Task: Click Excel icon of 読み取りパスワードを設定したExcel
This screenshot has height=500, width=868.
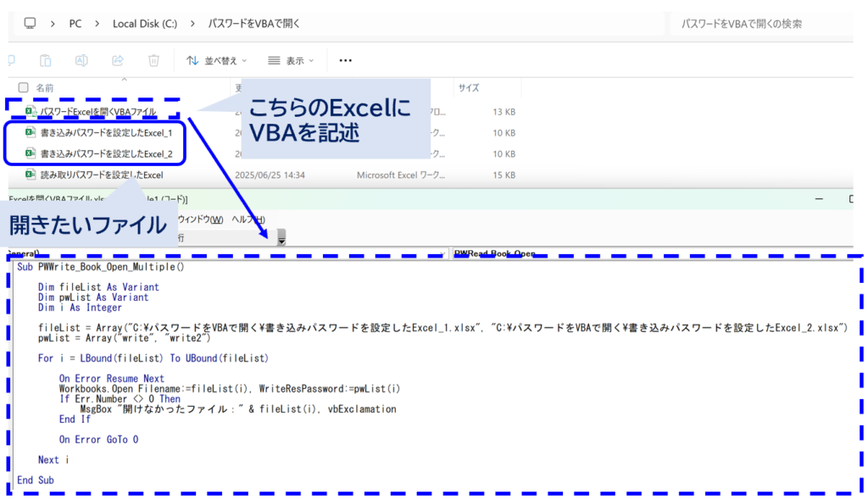Action: click(31, 175)
